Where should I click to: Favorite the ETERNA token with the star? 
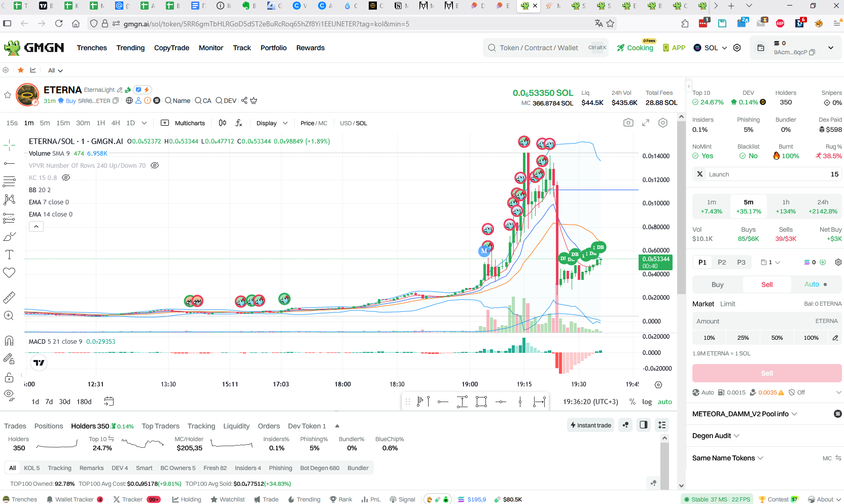point(8,95)
